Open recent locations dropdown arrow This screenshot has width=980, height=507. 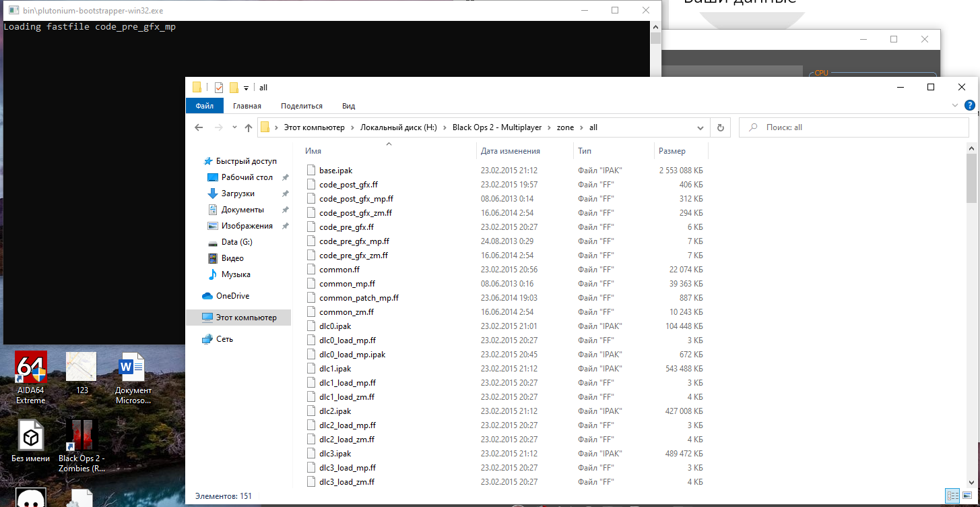(x=234, y=127)
